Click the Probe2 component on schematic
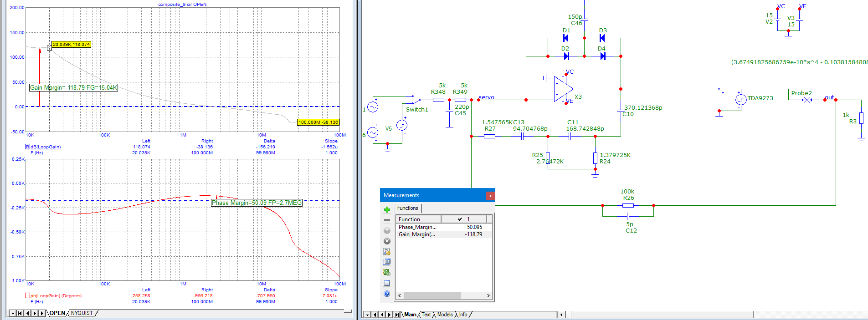Viewport: 868px width, 320px height. pyautogui.click(x=806, y=100)
